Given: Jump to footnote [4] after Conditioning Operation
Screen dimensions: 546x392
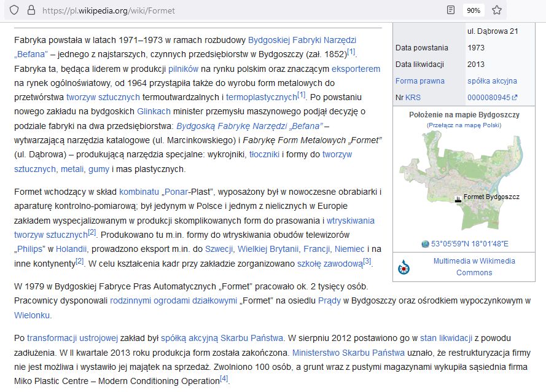Looking at the screenshot, I should pyautogui.click(x=224, y=378).
